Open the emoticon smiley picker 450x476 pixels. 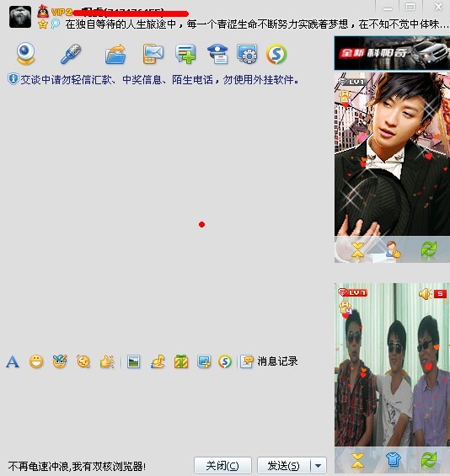point(36,361)
